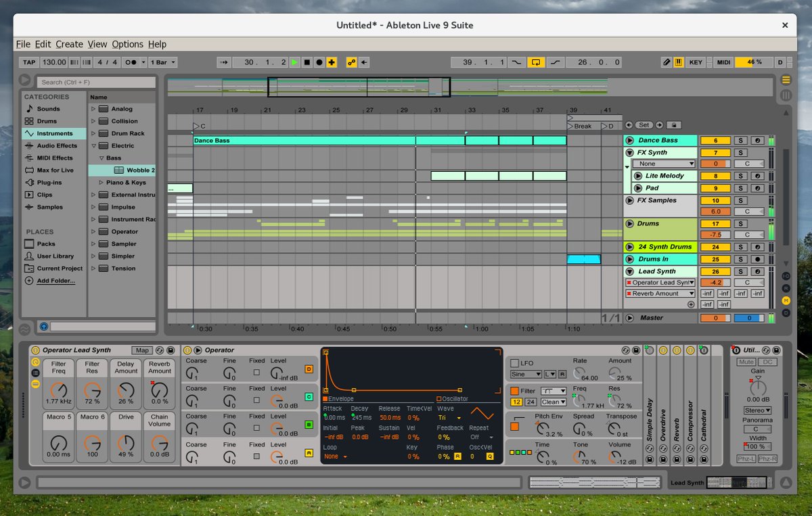This screenshot has width=812, height=516.
Task: Solo the Dance Bass track
Action: point(741,141)
